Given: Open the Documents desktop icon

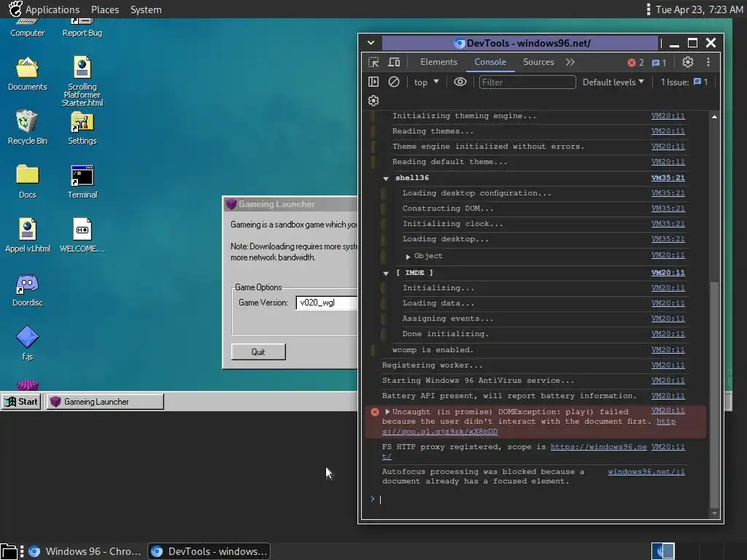Looking at the screenshot, I should tap(27, 74).
